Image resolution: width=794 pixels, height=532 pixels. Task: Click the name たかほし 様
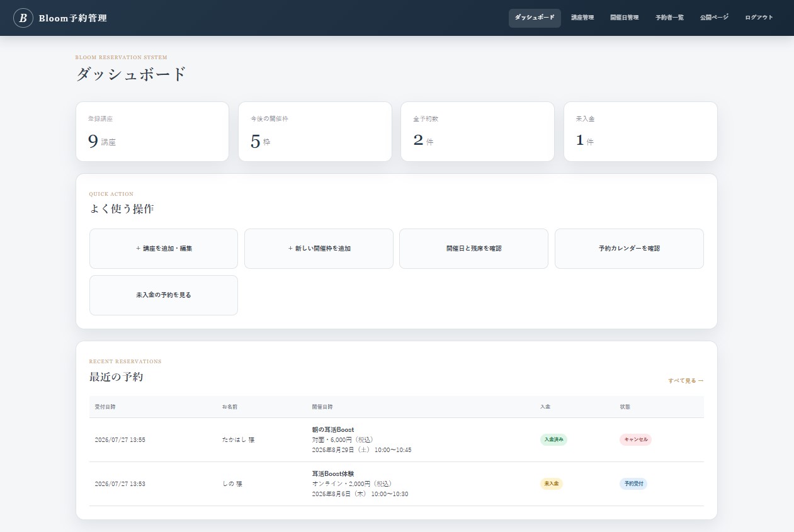(x=238, y=439)
